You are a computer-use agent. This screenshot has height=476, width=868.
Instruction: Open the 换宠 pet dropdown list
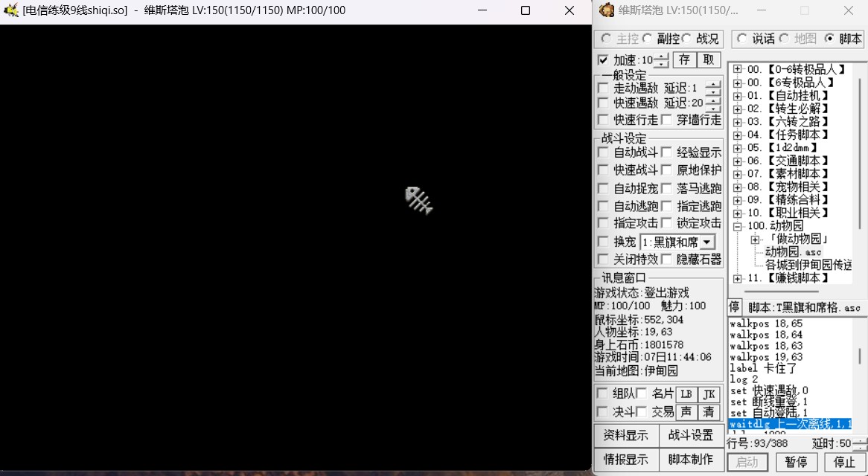tap(706, 242)
